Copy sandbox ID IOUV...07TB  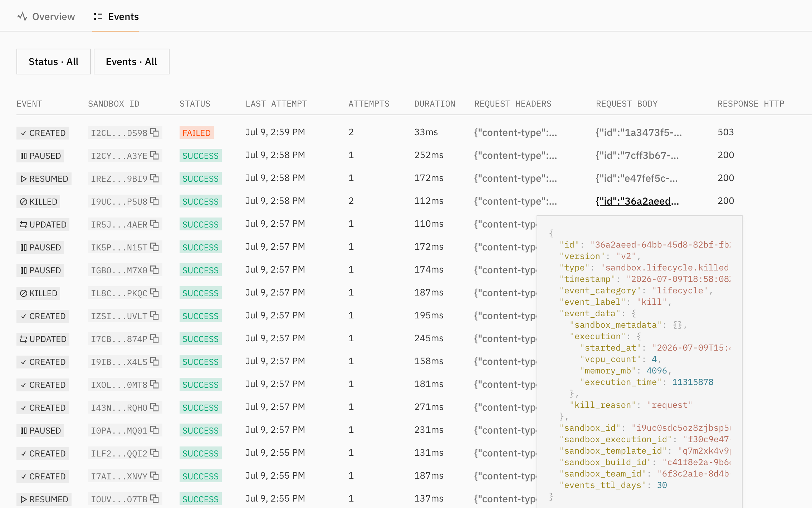tap(155, 499)
